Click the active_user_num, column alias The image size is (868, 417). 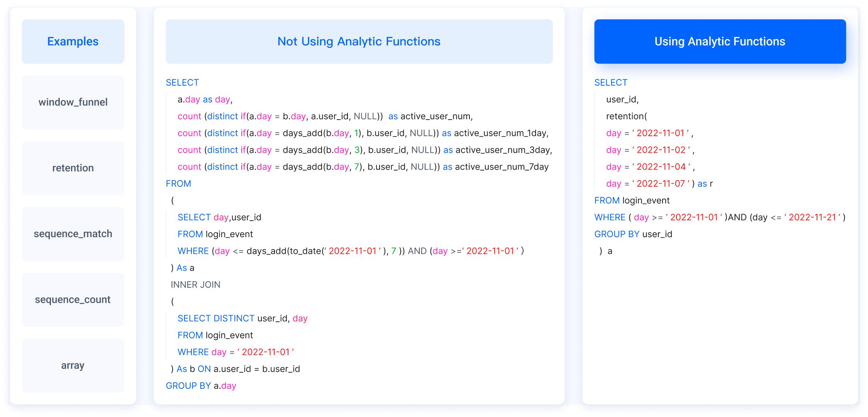click(x=437, y=116)
